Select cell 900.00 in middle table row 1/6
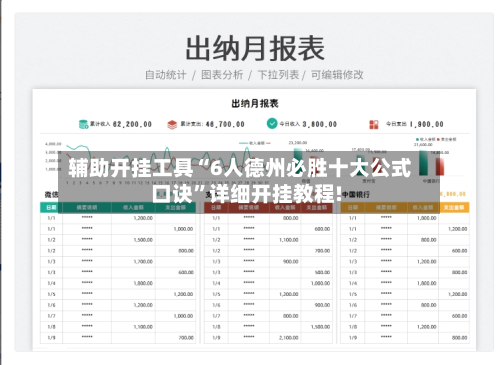 (x=322, y=305)
